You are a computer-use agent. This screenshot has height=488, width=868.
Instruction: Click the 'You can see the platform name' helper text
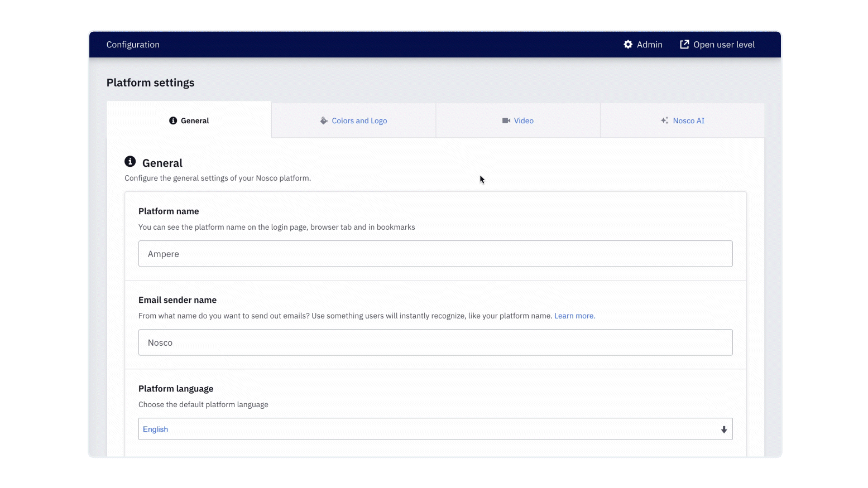click(277, 227)
